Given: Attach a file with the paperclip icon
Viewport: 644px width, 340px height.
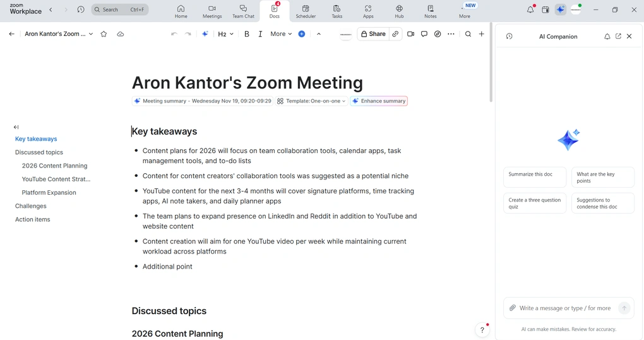Looking at the screenshot, I should pyautogui.click(x=512, y=308).
